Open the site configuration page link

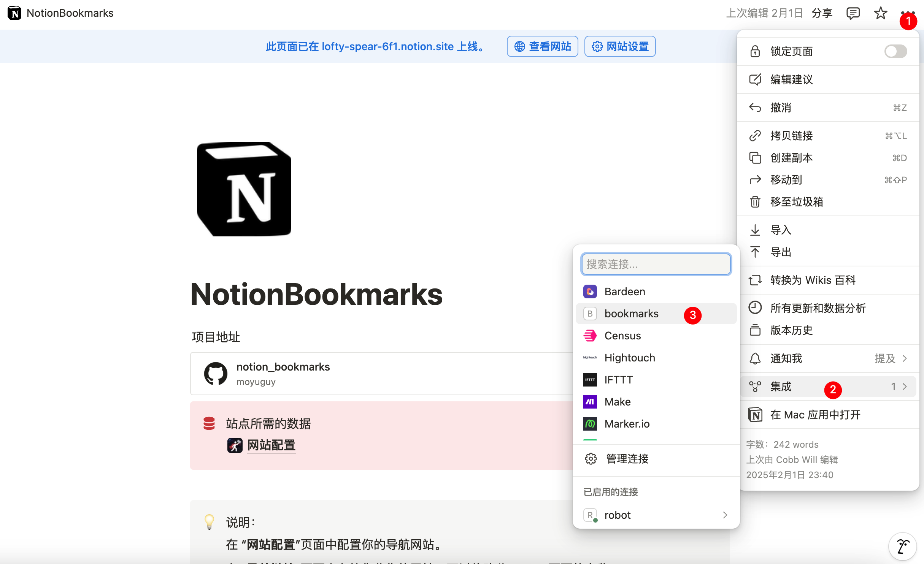271,445
